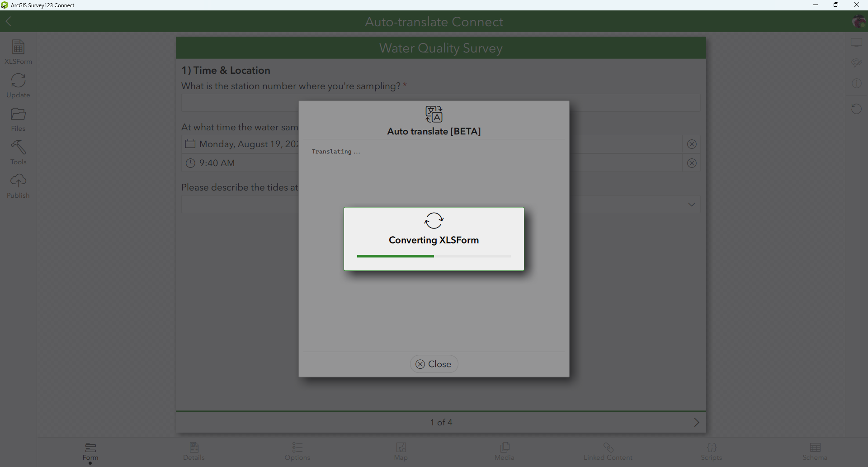This screenshot has height=467, width=868.
Task: Switch to the Media tab
Action: pyautogui.click(x=505, y=452)
